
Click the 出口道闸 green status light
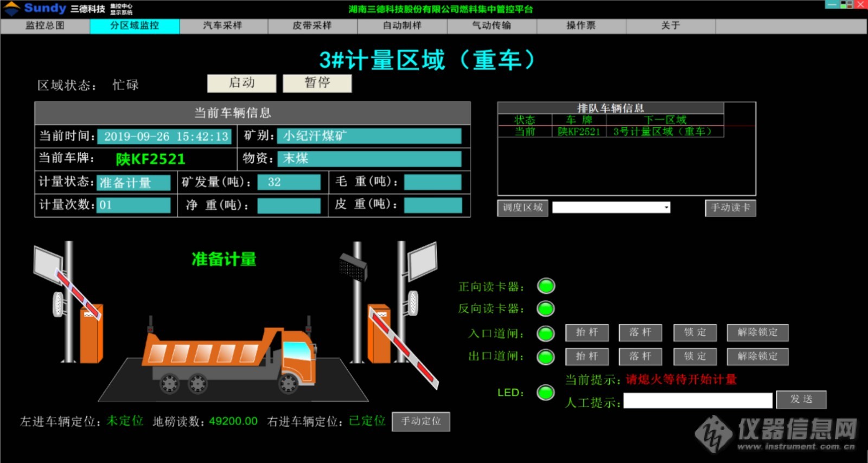coord(546,357)
